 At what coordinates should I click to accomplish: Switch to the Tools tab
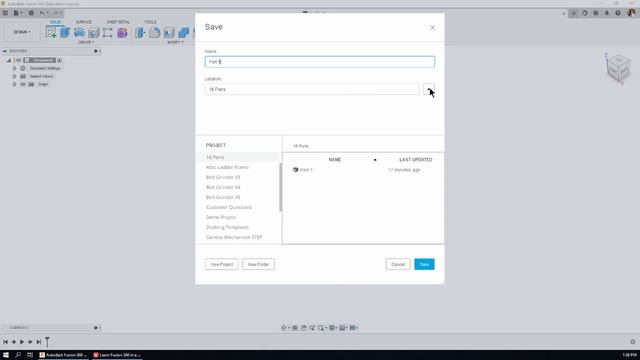tap(150, 22)
